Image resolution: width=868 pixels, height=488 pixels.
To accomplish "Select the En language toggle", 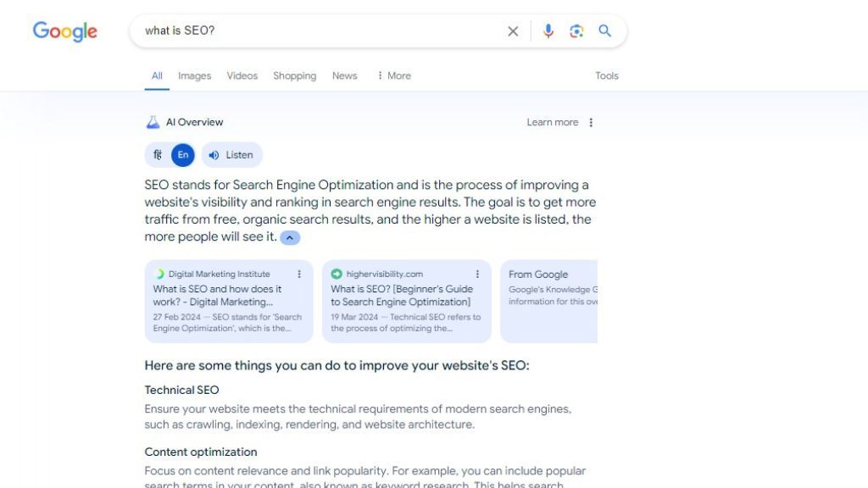I will click(183, 155).
